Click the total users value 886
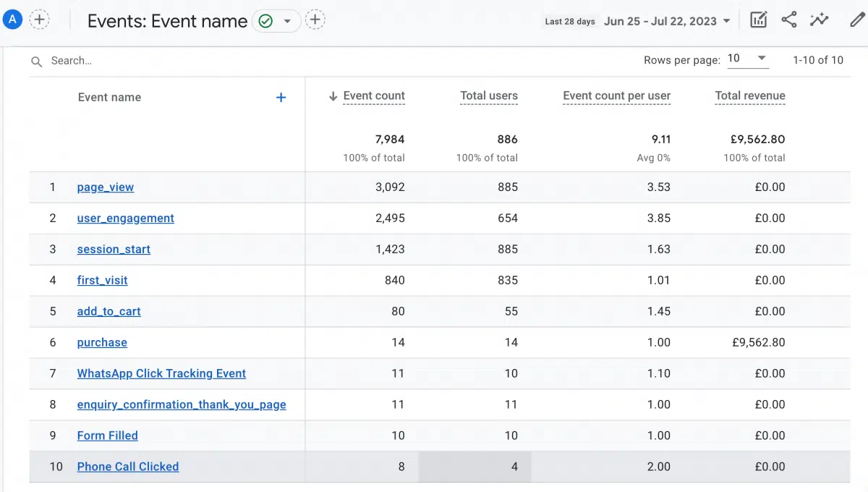This screenshot has width=868, height=492. [x=508, y=139]
